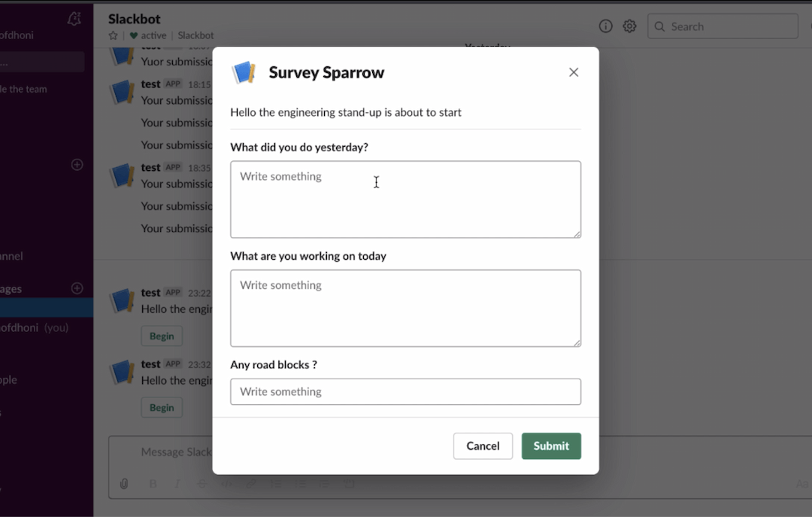Screen dimensions: 812x517
Task: Open conversation details info icon
Action: coord(605,26)
